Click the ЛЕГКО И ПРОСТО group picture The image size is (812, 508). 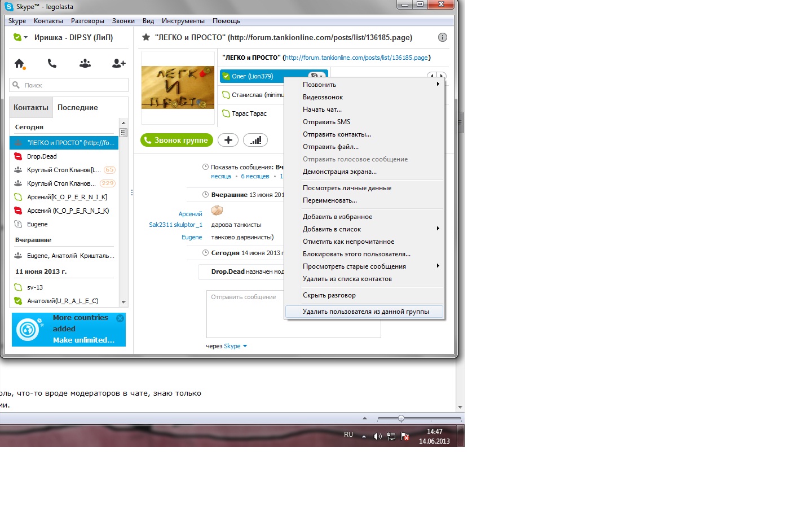pos(178,87)
